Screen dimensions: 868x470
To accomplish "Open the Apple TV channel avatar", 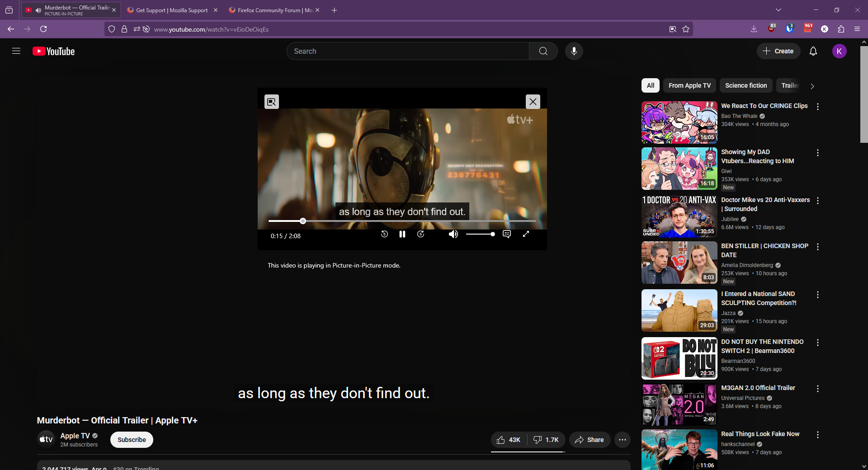I will (46, 439).
